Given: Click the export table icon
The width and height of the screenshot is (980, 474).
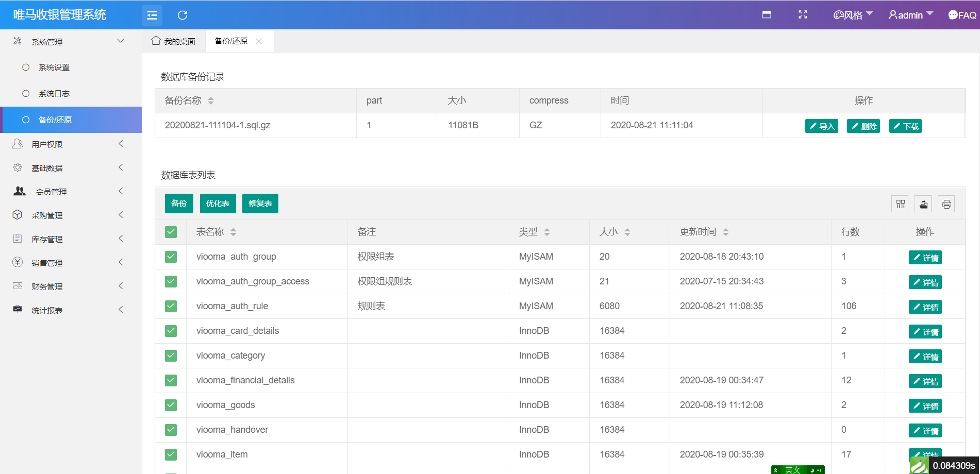Looking at the screenshot, I should click(923, 204).
